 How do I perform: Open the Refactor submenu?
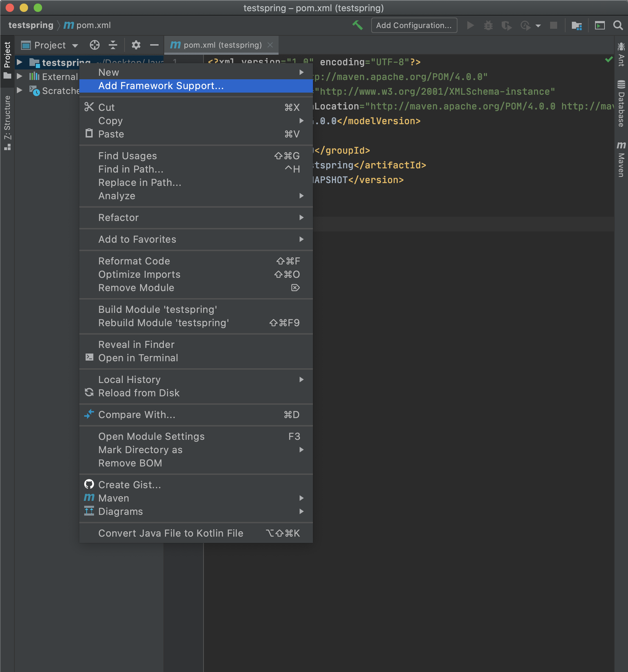196,217
